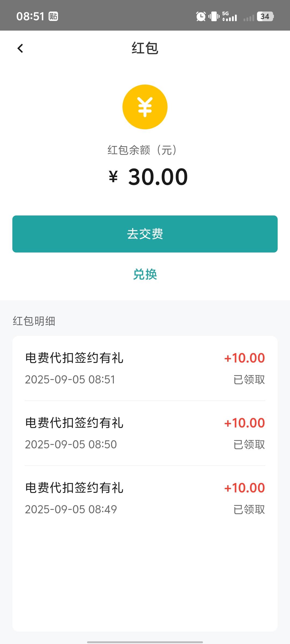Tap the alarm clock status icon
Screen dimensions: 290x644
[201, 16]
